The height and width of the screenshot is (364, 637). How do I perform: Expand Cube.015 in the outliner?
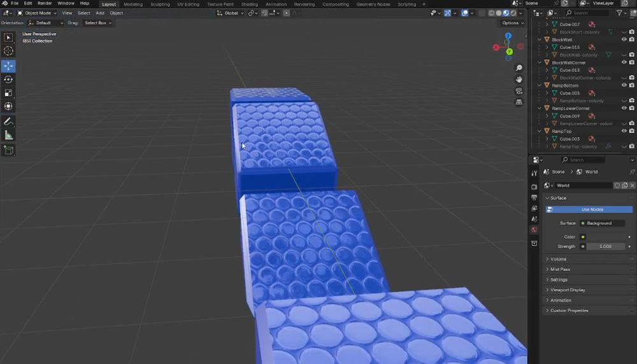(547, 47)
